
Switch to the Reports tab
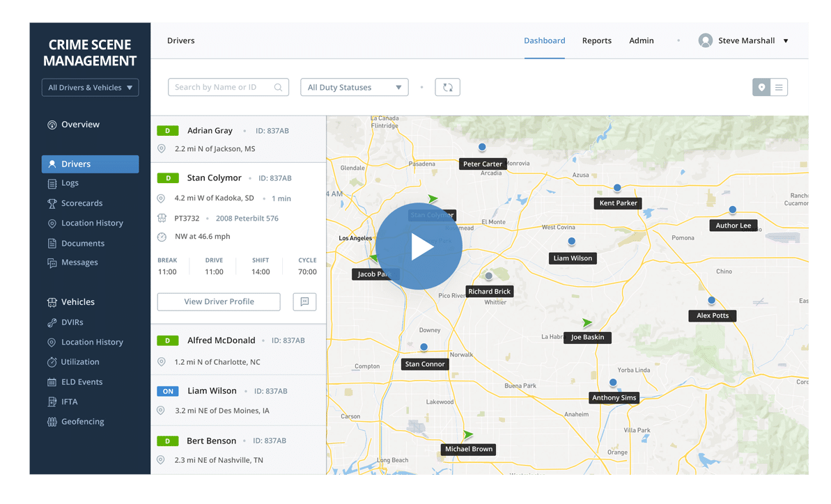click(x=596, y=40)
